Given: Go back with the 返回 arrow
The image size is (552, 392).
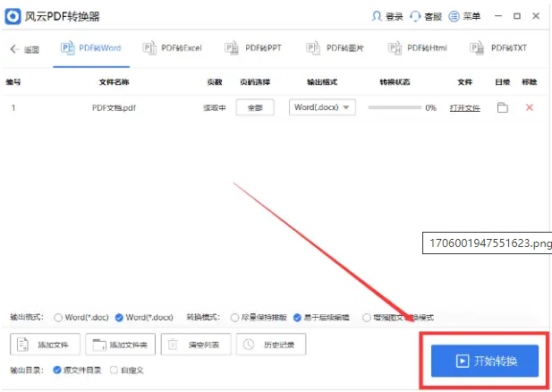Looking at the screenshot, I should click(24, 49).
